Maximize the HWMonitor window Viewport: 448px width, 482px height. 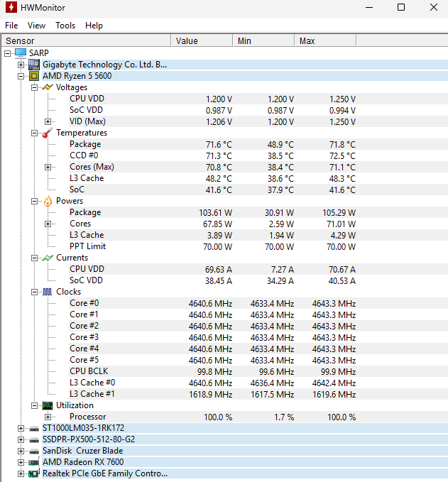(401, 7)
